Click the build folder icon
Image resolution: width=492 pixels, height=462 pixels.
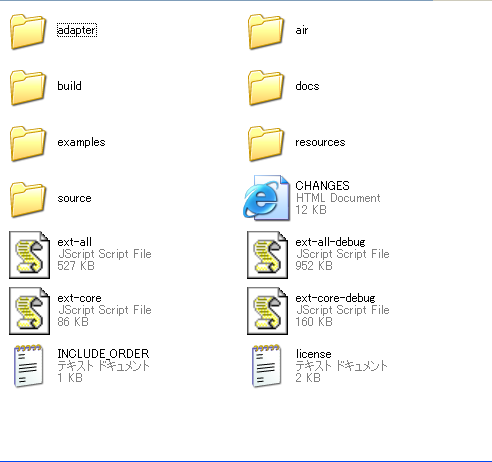click(28, 88)
